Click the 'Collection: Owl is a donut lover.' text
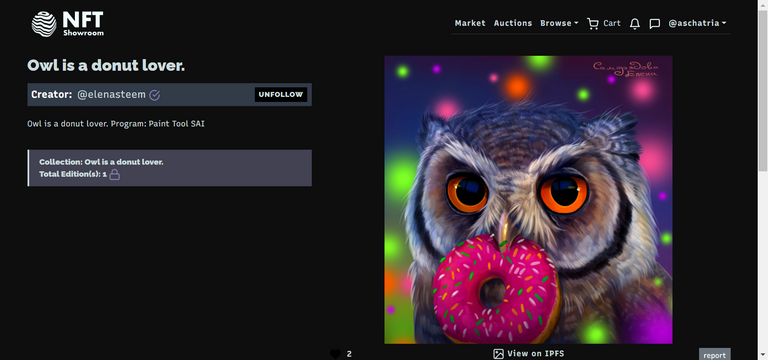Screen dimensions: 768x360 [x=101, y=162]
